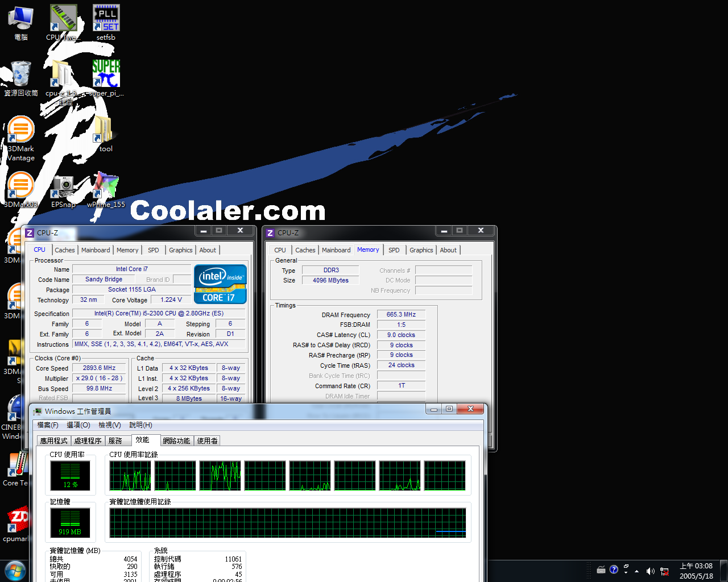Launch the EPSnap camera shortcut
728x582 pixels.
[x=63, y=190]
